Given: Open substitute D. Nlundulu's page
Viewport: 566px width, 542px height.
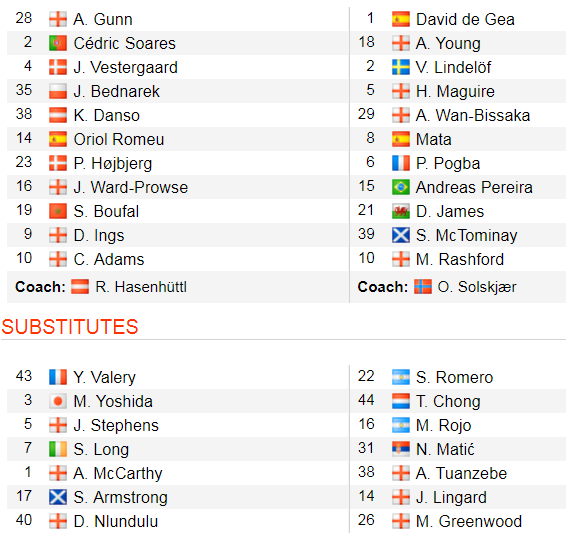Looking at the screenshot, I should [x=116, y=521].
